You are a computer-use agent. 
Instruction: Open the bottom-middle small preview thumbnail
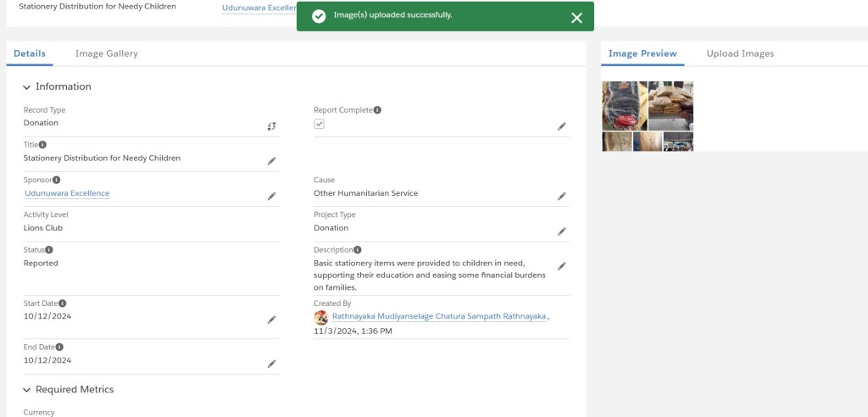click(x=648, y=142)
